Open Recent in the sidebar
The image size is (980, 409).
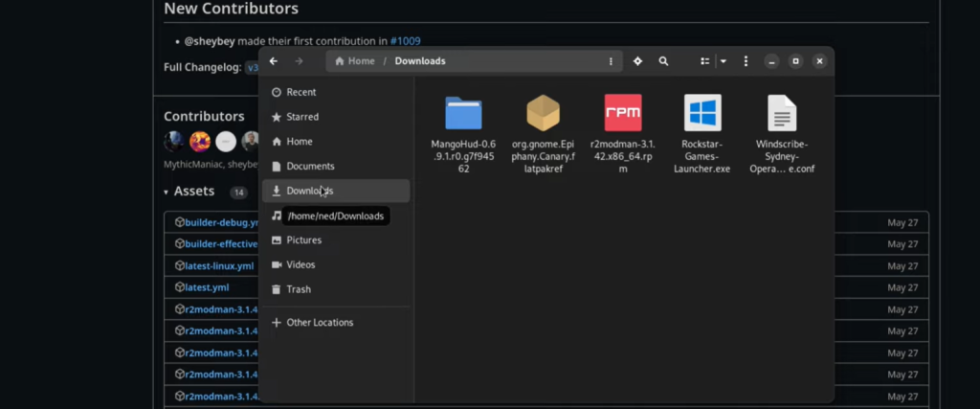coord(336,92)
